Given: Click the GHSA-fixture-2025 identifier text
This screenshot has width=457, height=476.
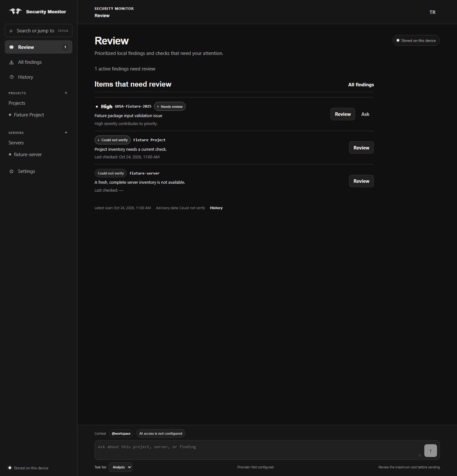Looking at the screenshot, I should tap(133, 107).
